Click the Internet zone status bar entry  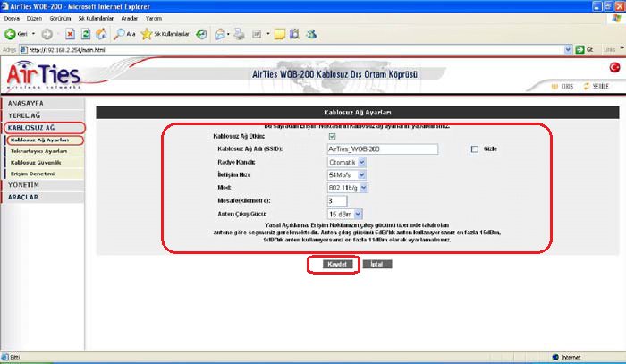tap(567, 357)
